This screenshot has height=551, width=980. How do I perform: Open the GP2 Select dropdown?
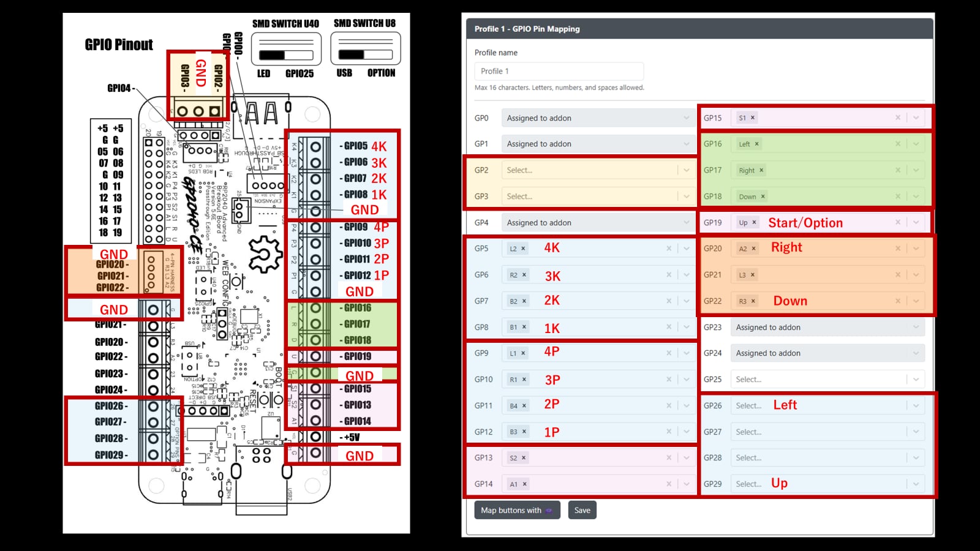click(591, 170)
